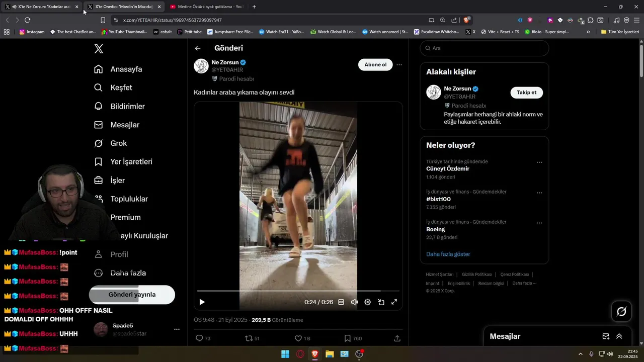
Task: Open the Excalidraw Whiteboard bookmark
Action: (x=437, y=32)
